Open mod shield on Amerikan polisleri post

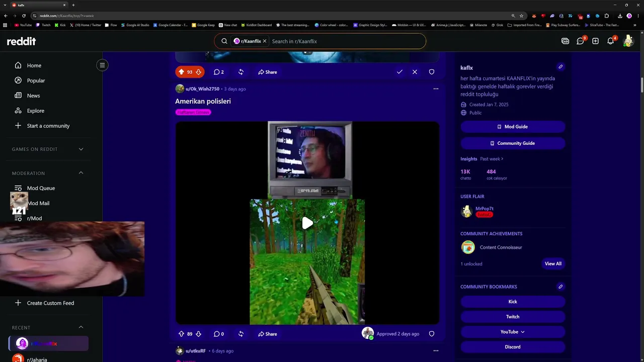[x=432, y=334]
